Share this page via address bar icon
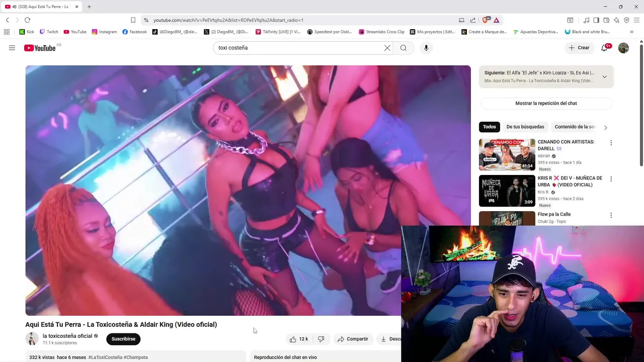 coord(473,20)
